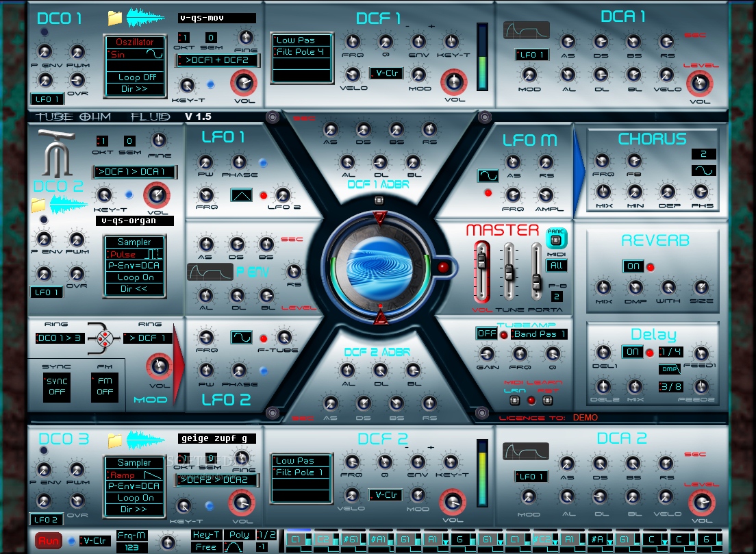The image size is (756, 554).
Task: Open the DCO 3 sample folder icon
Action: coord(115,440)
